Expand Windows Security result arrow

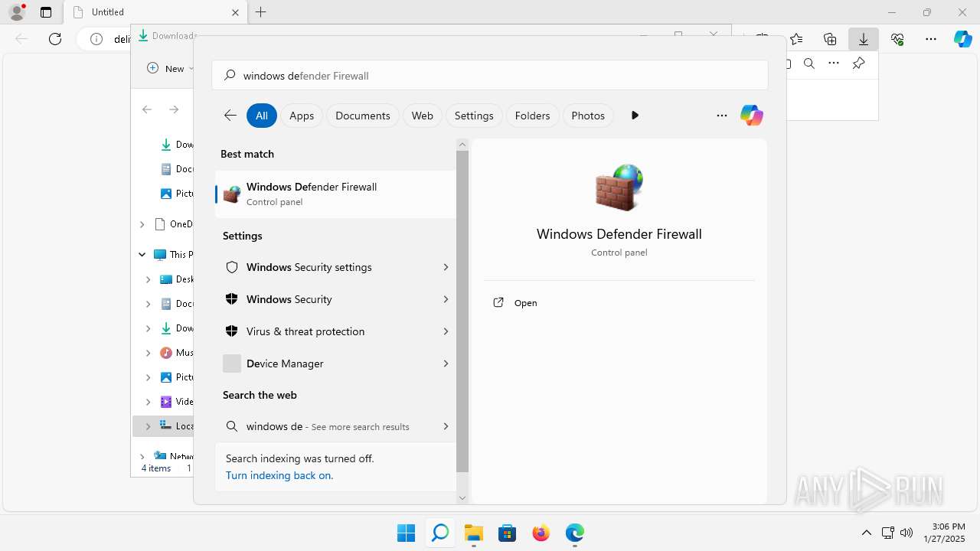point(446,299)
